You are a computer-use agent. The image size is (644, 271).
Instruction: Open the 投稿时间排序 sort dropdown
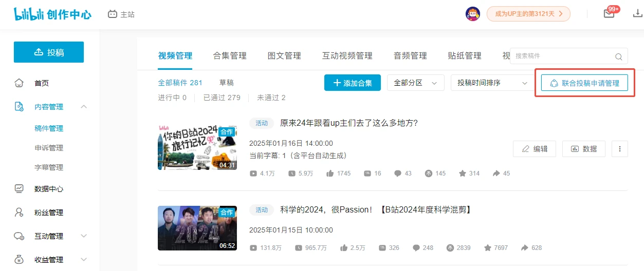click(492, 83)
